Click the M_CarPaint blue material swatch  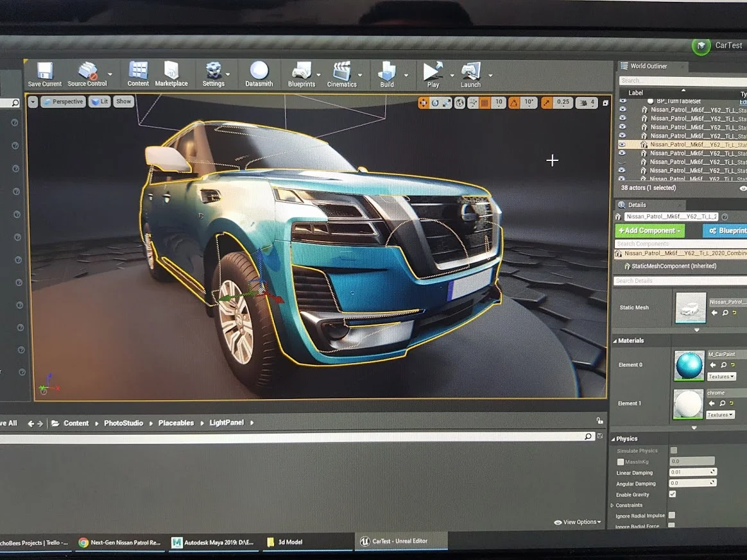coord(689,366)
